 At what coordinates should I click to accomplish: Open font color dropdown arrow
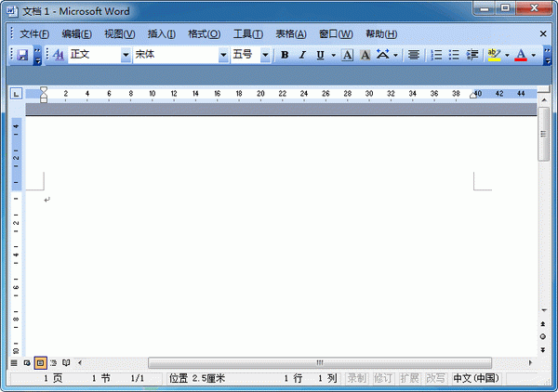(534, 55)
